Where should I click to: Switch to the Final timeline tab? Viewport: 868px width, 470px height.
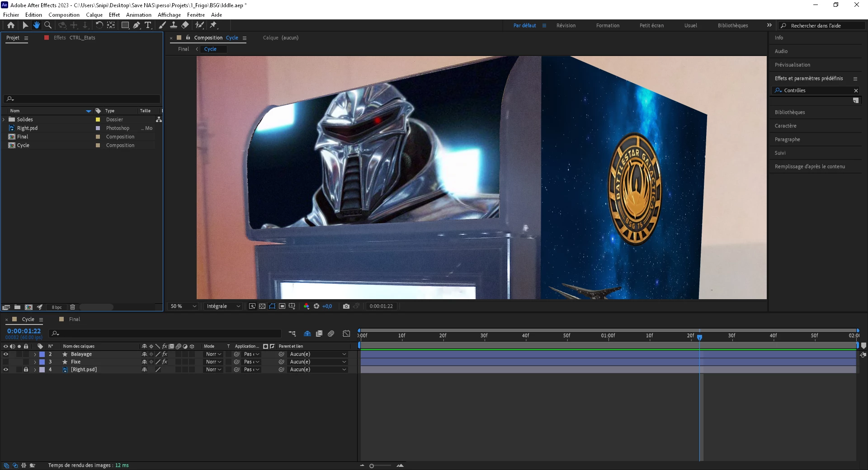75,320
